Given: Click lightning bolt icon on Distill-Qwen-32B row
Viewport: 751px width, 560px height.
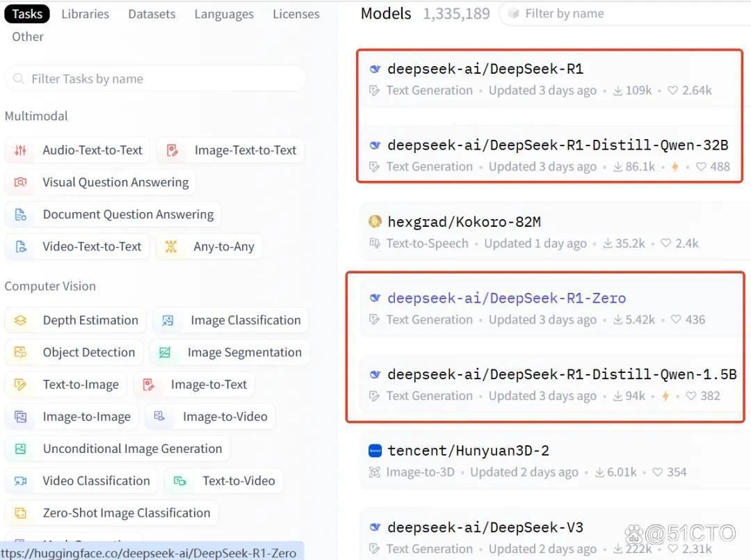Looking at the screenshot, I should (675, 167).
